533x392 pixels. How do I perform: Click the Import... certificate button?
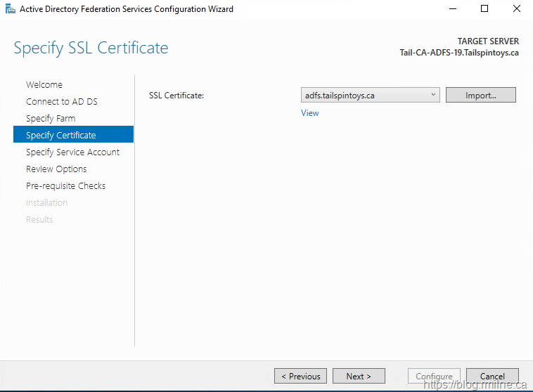tap(481, 95)
